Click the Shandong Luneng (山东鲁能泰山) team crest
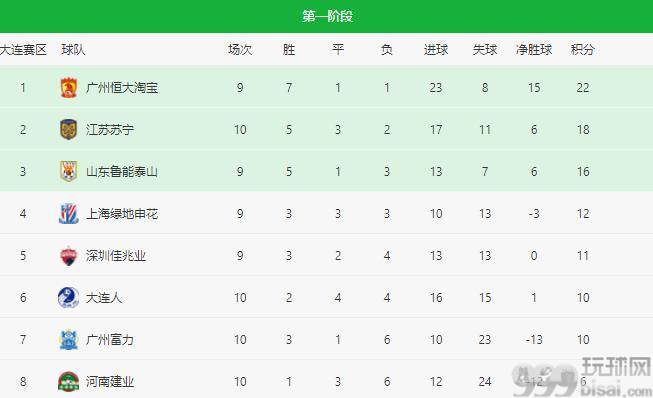Screen dimensions: 653x398 pyautogui.click(x=69, y=172)
